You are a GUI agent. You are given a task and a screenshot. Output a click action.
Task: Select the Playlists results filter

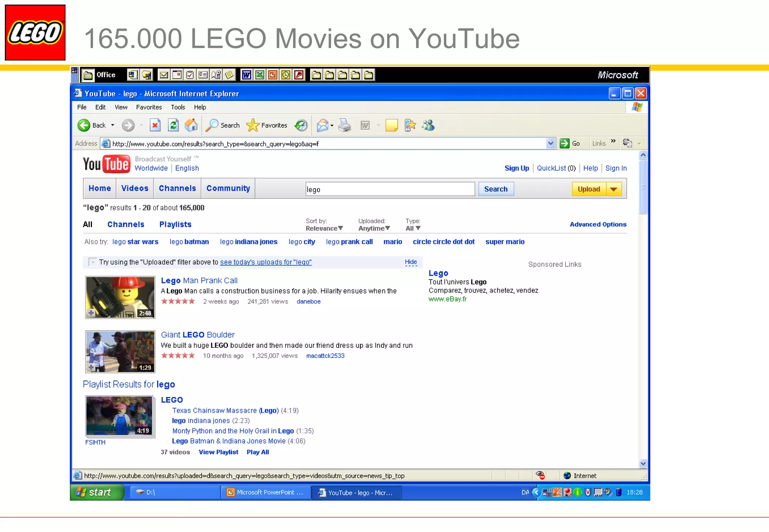point(175,224)
